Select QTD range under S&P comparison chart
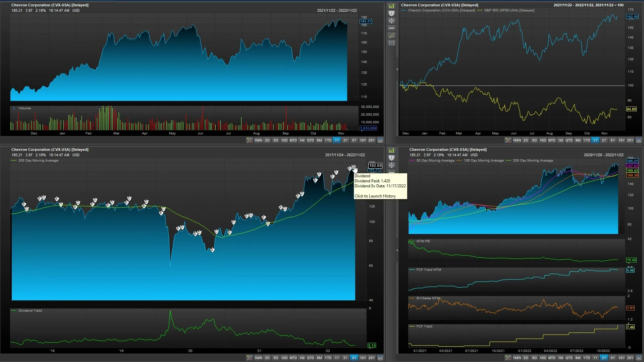The width and height of the screenshot is (644, 362). 569,140
